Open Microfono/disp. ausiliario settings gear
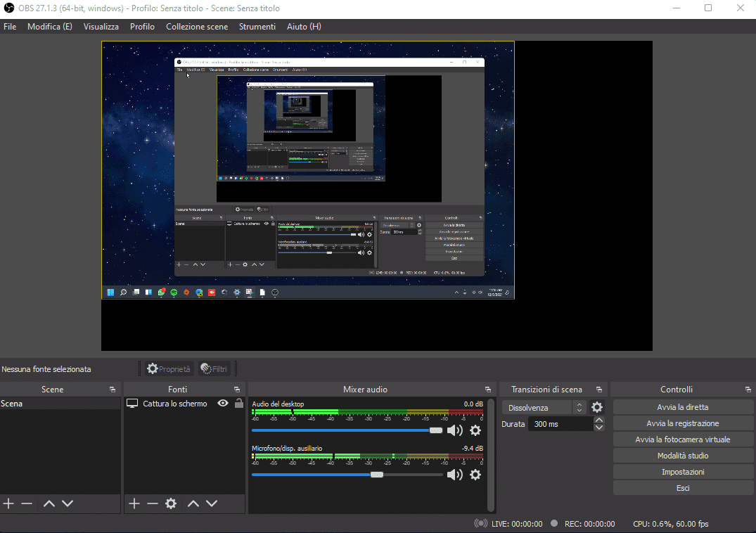The width and height of the screenshot is (756, 533). click(475, 475)
